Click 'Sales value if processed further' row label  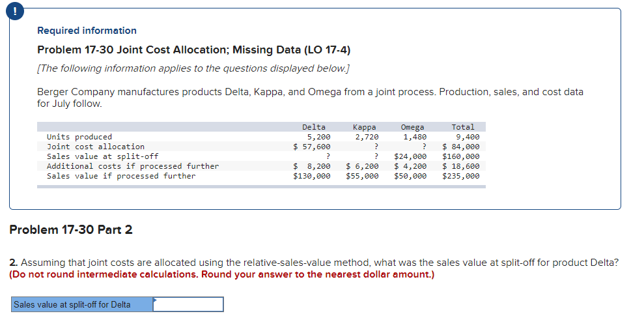coord(121,176)
